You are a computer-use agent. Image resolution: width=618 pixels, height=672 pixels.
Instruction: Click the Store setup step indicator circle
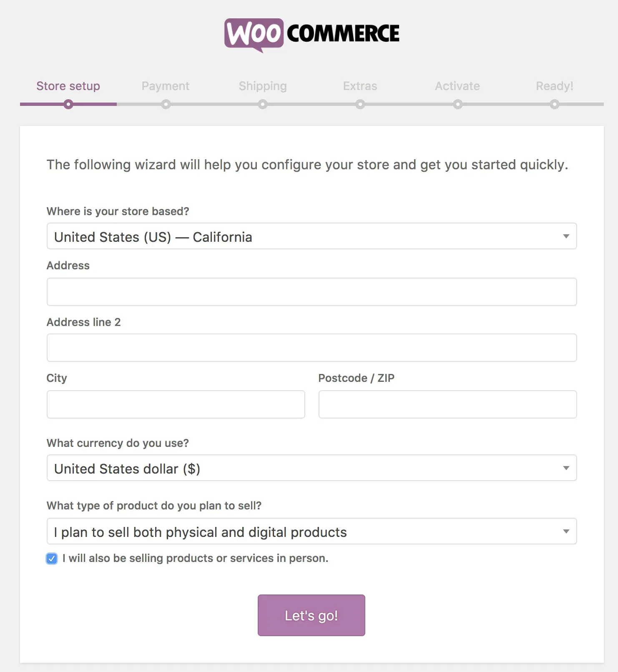[x=68, y=104]
